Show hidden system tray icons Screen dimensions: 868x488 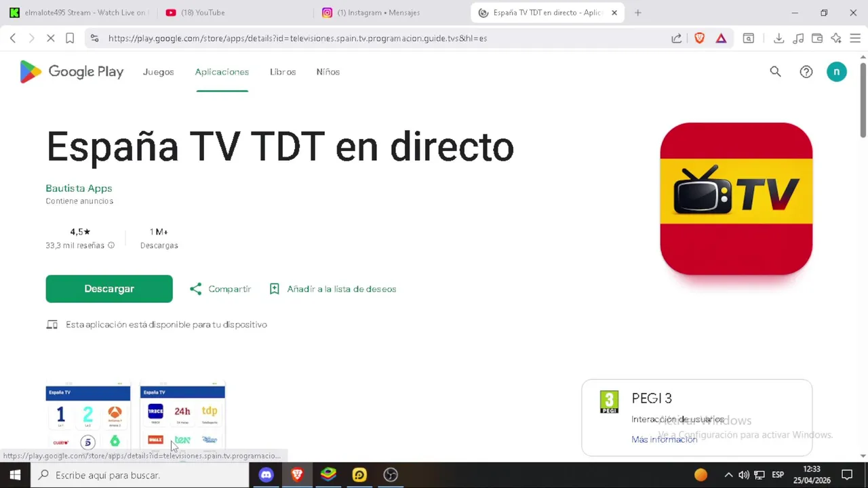[728, 475]
